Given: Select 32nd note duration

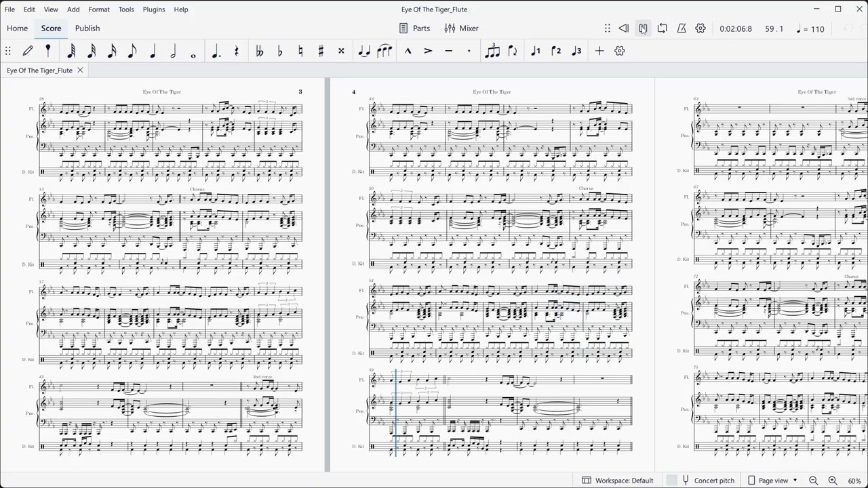Looking at the screenshot, I should pyautogui.click(x=92, y=51).
